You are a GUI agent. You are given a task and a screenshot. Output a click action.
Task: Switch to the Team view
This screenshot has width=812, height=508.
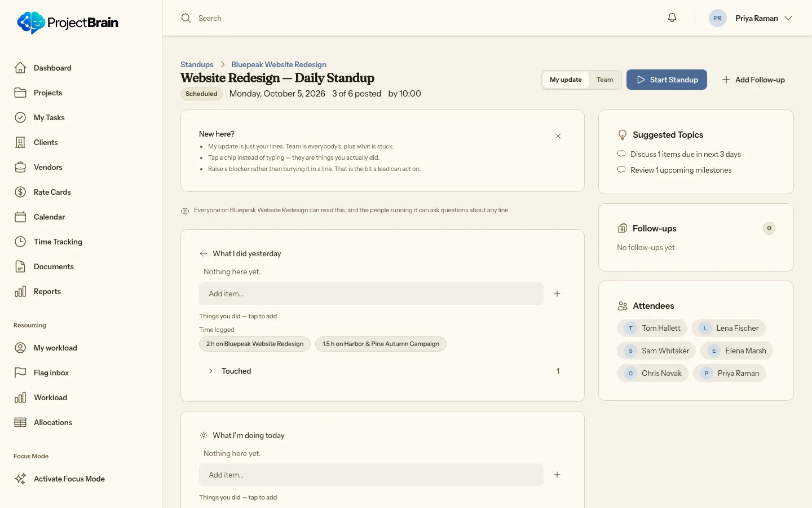coord(604,80)
